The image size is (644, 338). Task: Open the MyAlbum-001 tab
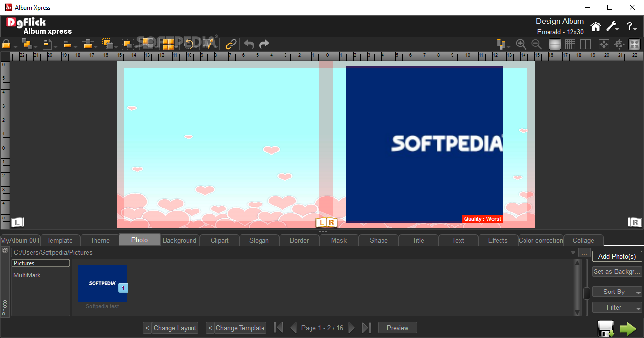click(x=20, y=240)
